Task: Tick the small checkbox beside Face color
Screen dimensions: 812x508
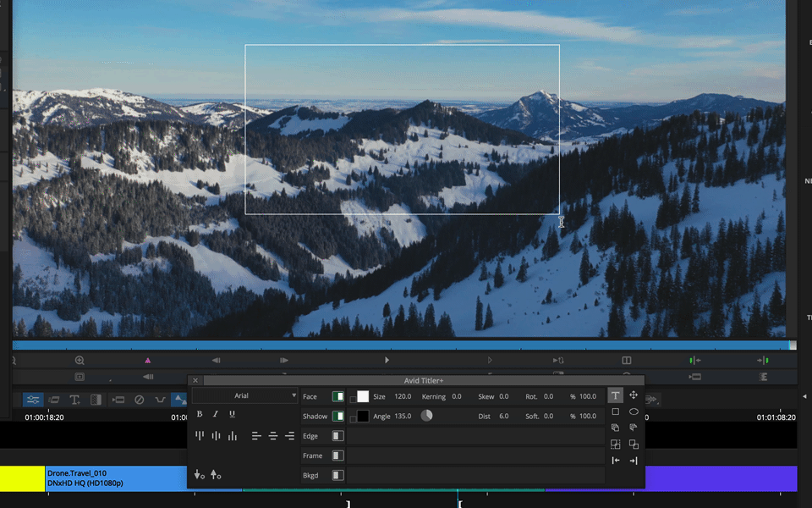Action: pos(353,399)
